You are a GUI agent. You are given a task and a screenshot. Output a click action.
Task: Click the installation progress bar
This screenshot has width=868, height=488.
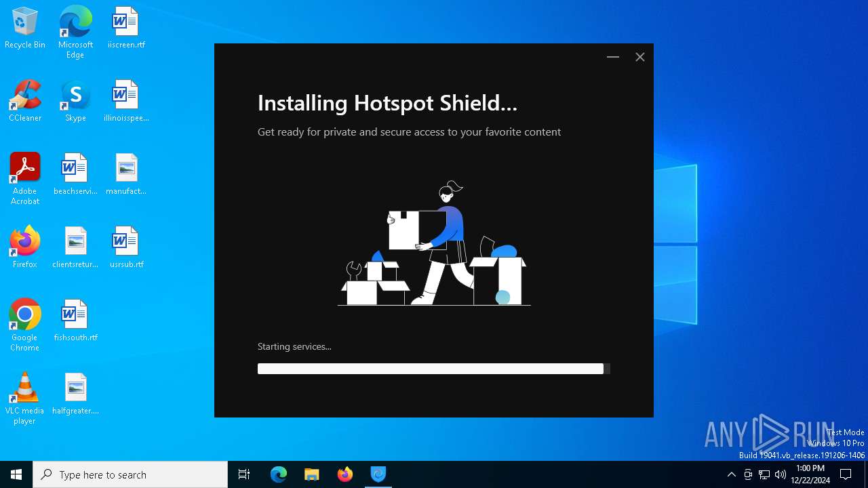click(x=434, y=369)
